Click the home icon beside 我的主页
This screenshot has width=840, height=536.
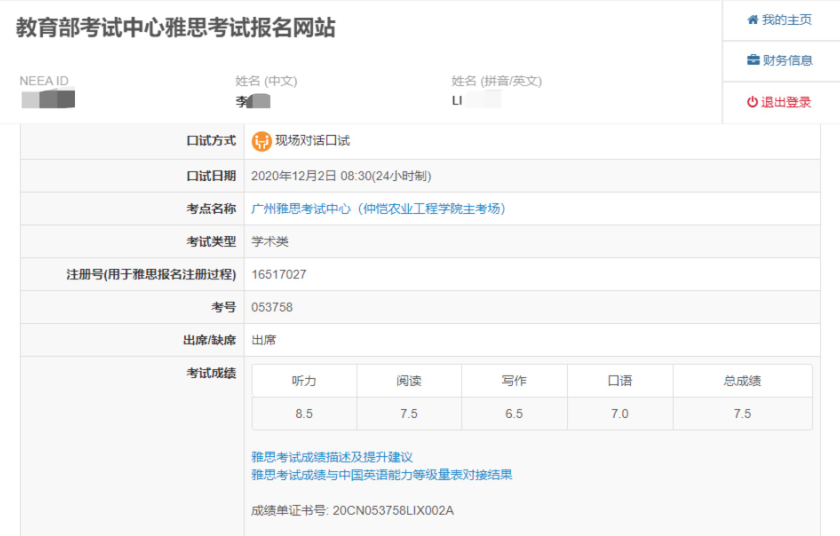(x=753, y=20)
